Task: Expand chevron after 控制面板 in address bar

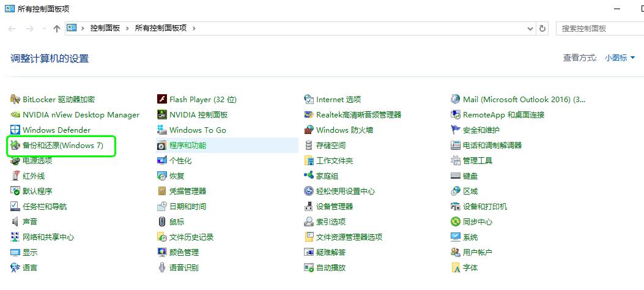Action: [127, 28]
